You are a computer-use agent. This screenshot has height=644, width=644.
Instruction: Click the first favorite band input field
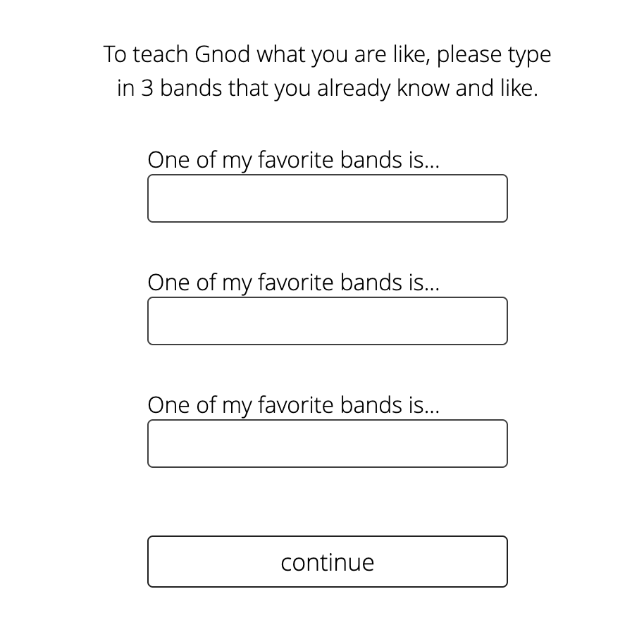click(327, 199)
